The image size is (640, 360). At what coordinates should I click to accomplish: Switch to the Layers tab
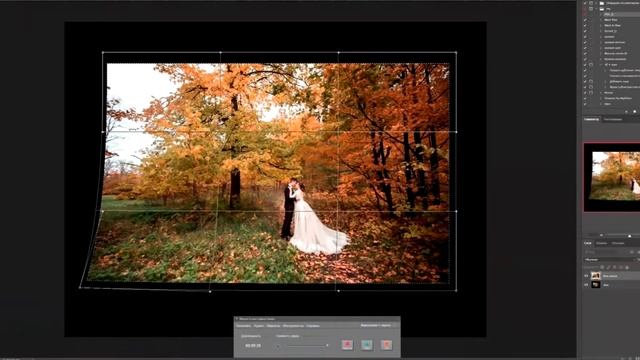(588, 243)
